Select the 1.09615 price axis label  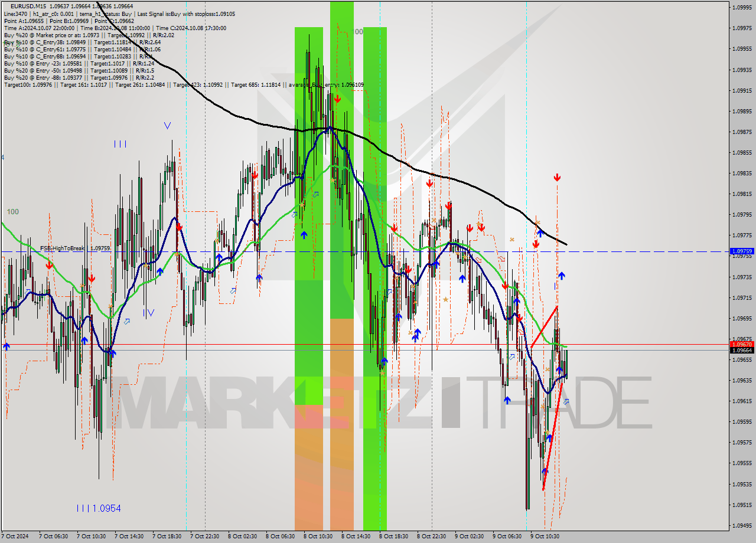coord(742,401)
